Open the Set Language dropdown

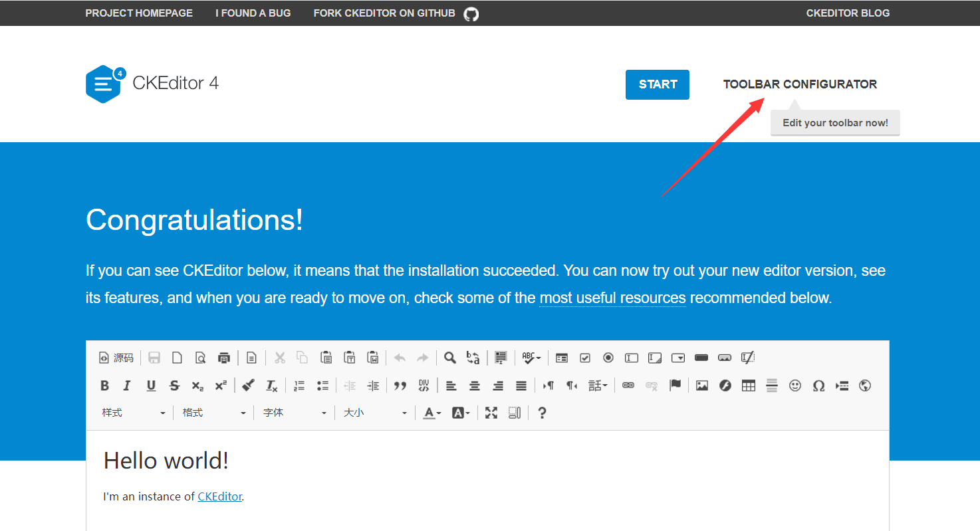click(x=598, y=385)
